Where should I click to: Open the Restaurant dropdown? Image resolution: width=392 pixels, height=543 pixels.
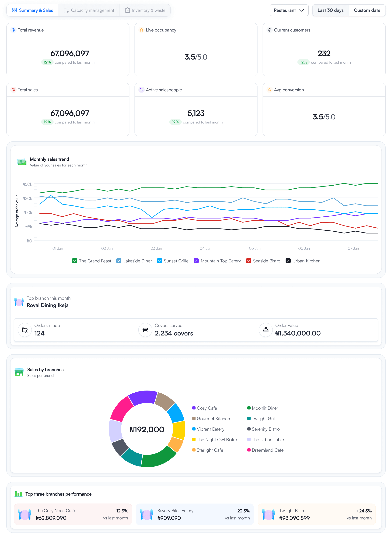pos(289,10)
